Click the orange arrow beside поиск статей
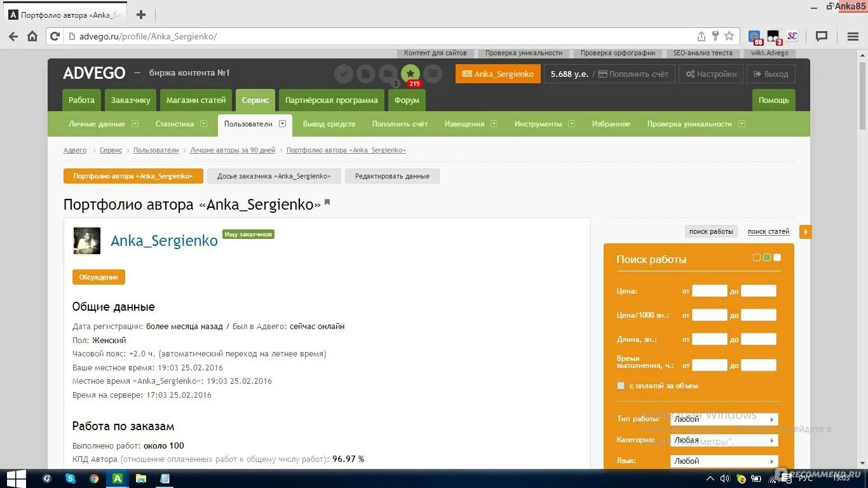 (806, 232)
